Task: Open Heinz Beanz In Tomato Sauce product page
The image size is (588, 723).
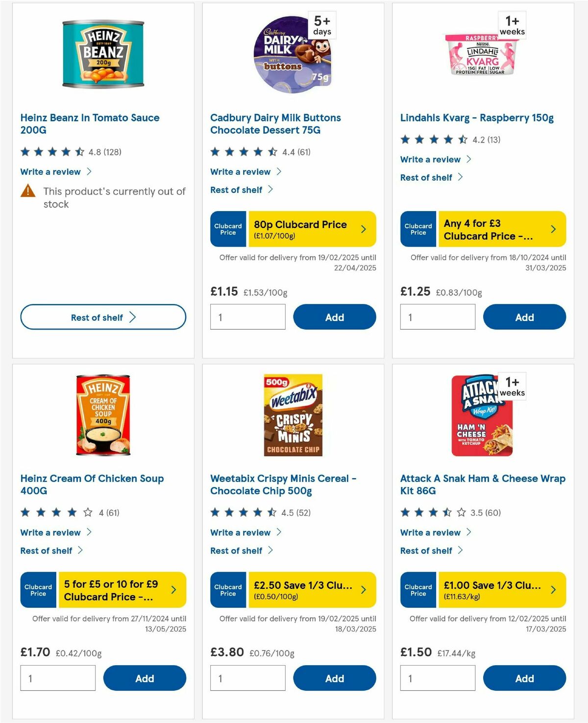Action: coord(89,123)
